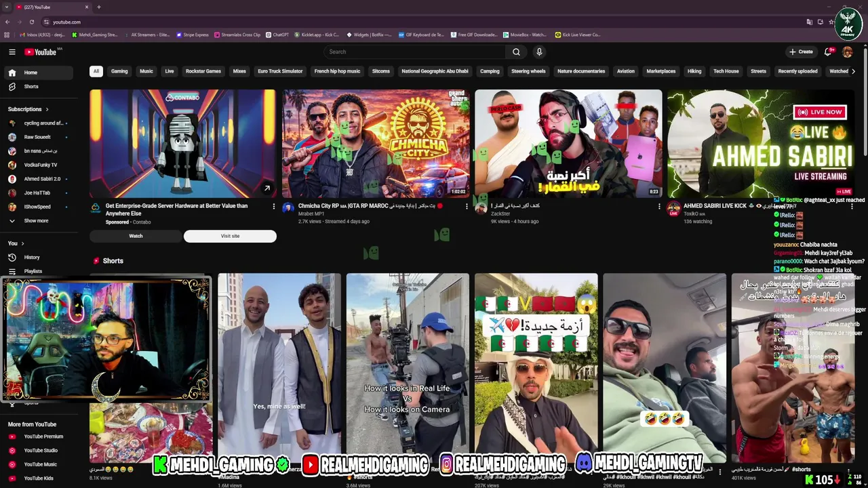Screen dimensions: 868x488
Task: Open the Ahmed Sabiri live stream thumbnail
Action: (760, 144)
